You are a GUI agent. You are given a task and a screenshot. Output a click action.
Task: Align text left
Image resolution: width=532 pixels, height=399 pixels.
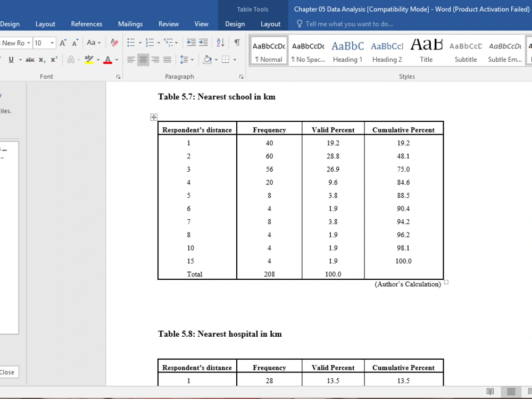click(x=131, y=60)
